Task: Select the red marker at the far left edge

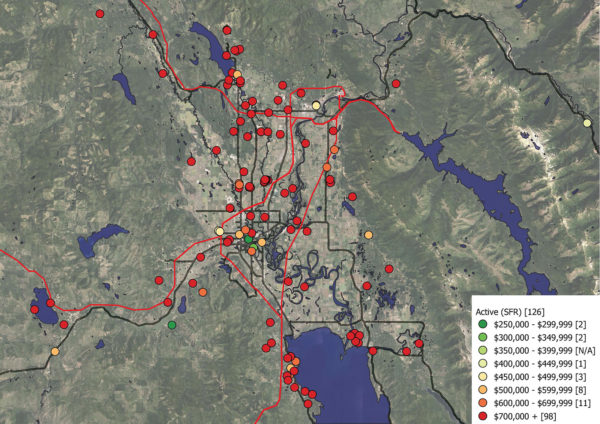Action: 36,311
